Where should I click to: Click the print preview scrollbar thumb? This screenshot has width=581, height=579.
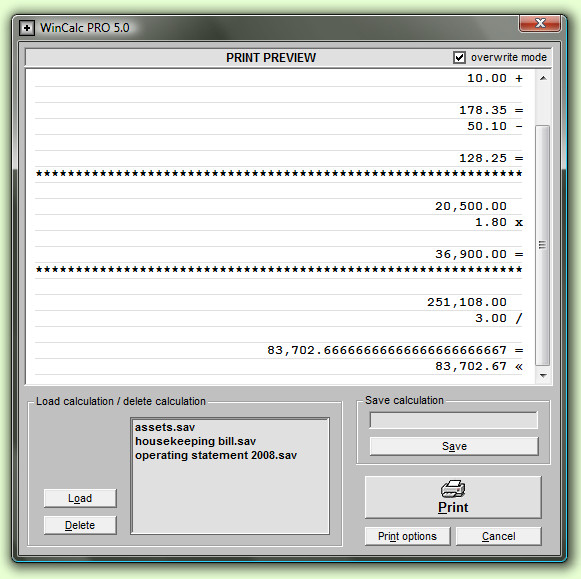click(x=543, y=246)
